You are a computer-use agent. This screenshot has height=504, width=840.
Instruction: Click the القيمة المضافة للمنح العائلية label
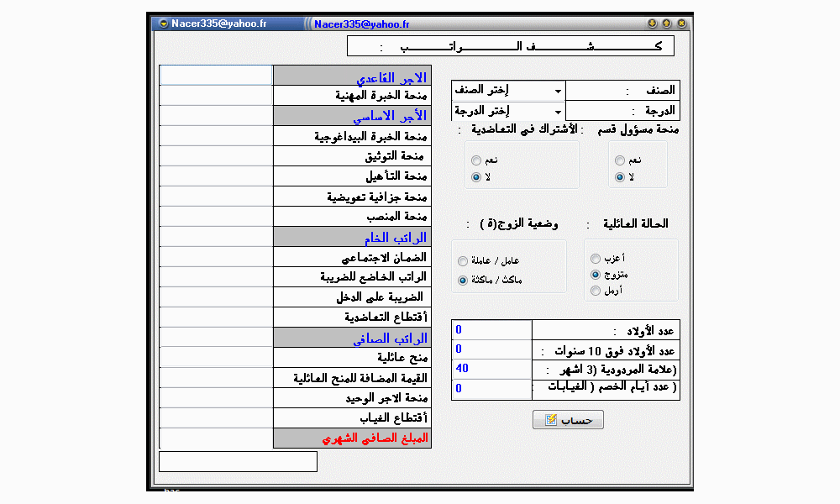pyautogui.click(x=360, y=378)
